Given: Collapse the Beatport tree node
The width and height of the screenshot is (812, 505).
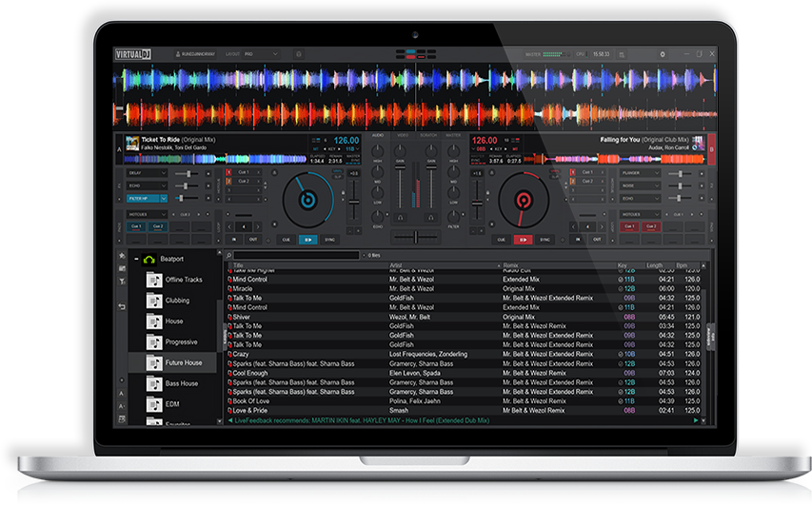Looking at the screenshot, I should coord(136,259).
